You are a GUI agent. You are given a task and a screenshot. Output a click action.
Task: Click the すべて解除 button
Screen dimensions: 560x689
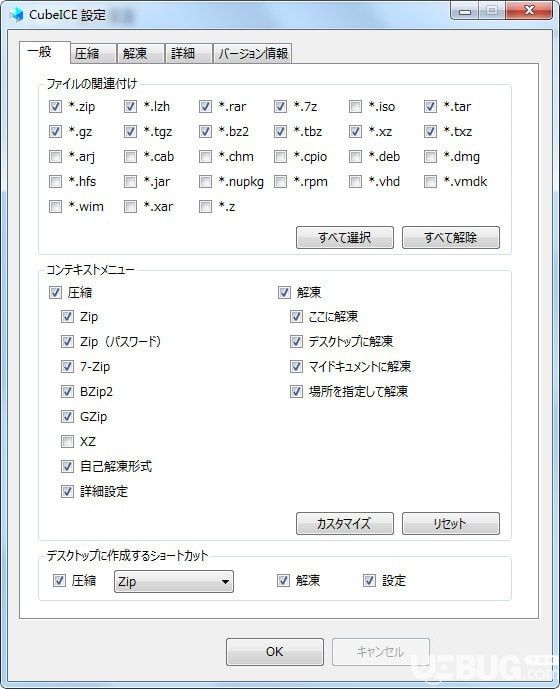pyautogui.click(x=451, y=238)
